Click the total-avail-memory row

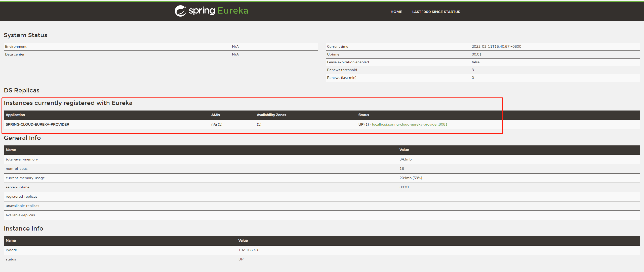point(322,159)
